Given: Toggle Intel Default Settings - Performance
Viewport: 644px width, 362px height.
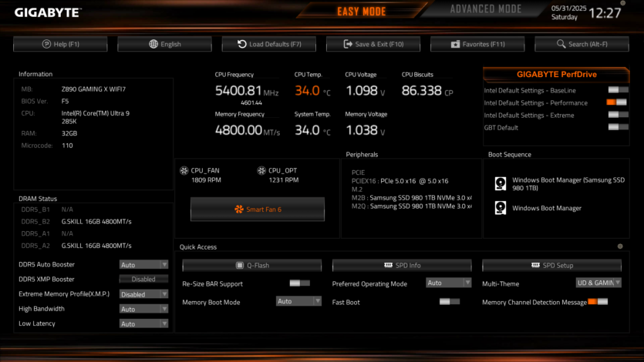Looking at the screenshot, I should (x=617, y=102).
